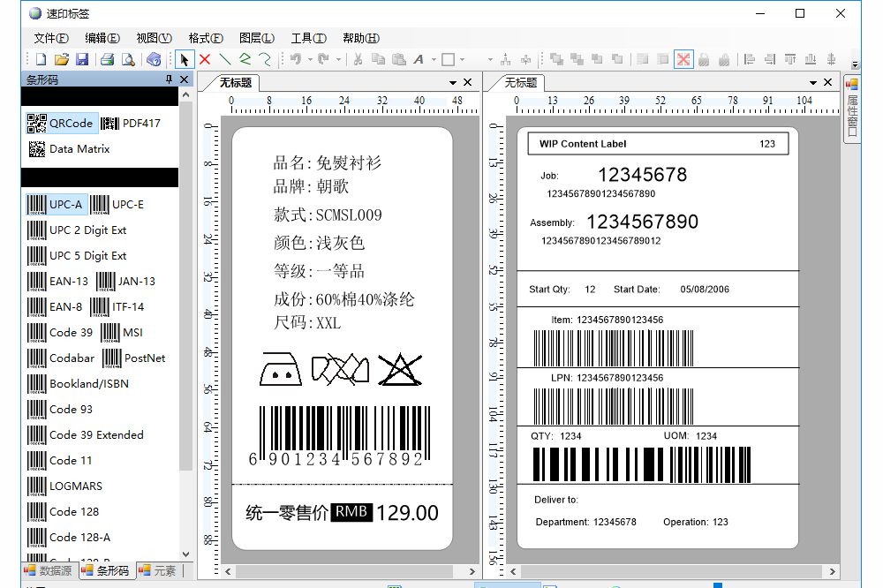This screenshot has width=883, height=588.
Task: Click the New document icon
Action: (x=41, y=60)
